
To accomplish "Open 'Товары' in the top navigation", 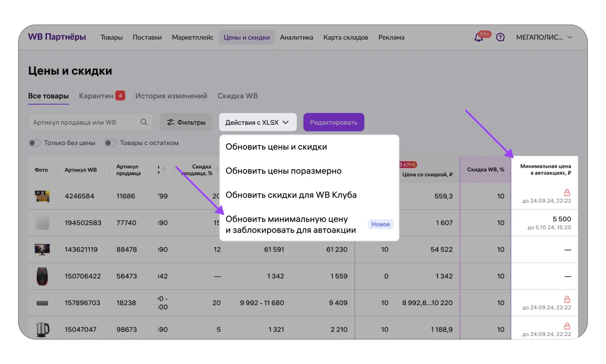I will click(111, 37).
